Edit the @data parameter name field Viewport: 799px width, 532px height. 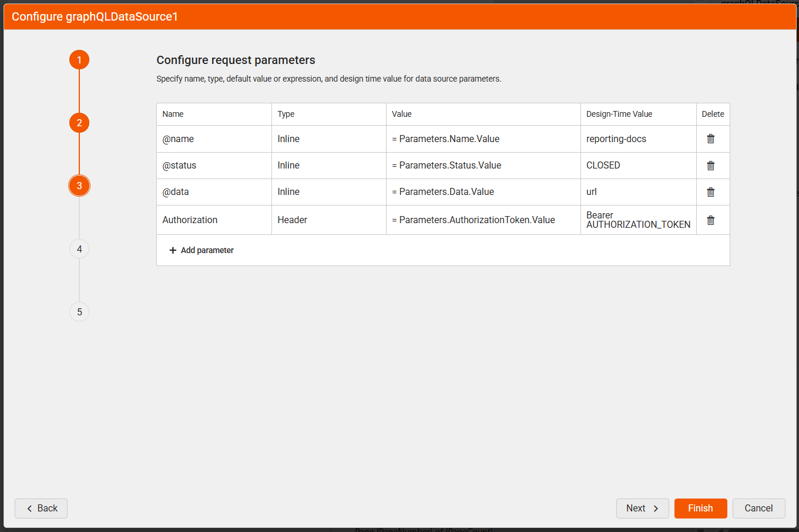[214, 192]
